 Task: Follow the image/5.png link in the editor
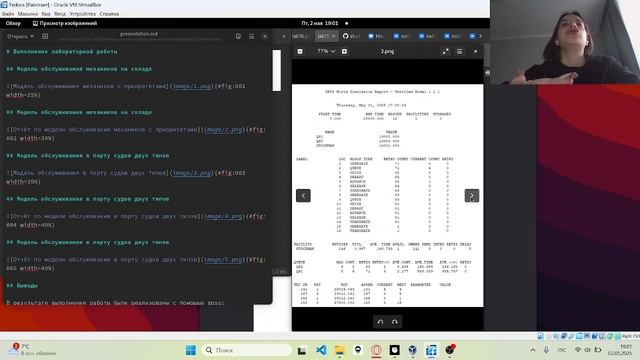(223, 260)
